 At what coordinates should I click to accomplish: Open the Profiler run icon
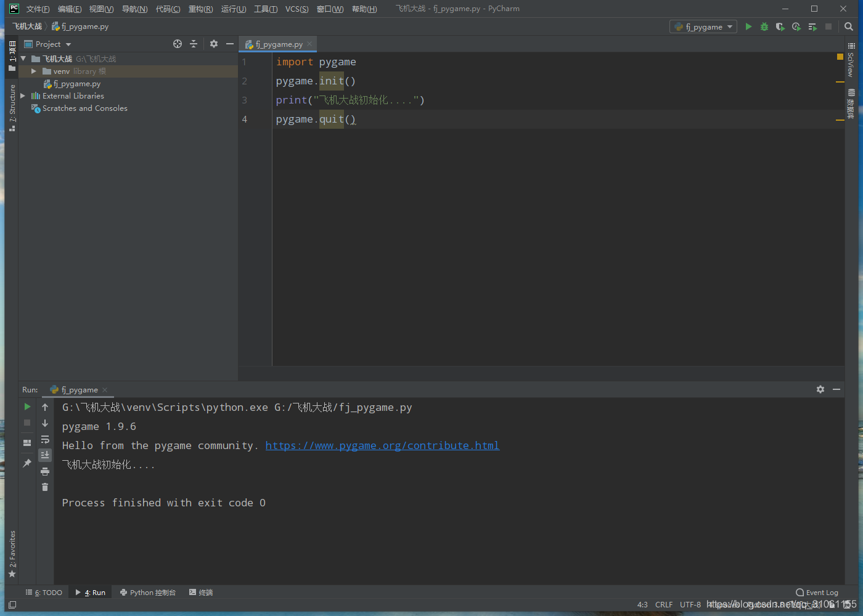(x=796, y=26)
